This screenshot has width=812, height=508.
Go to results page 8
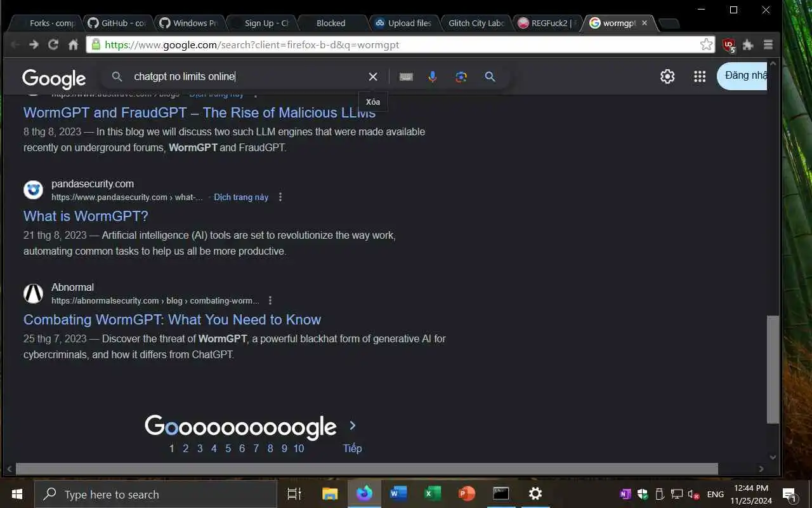pyautogui.click(x=270, y=448)
